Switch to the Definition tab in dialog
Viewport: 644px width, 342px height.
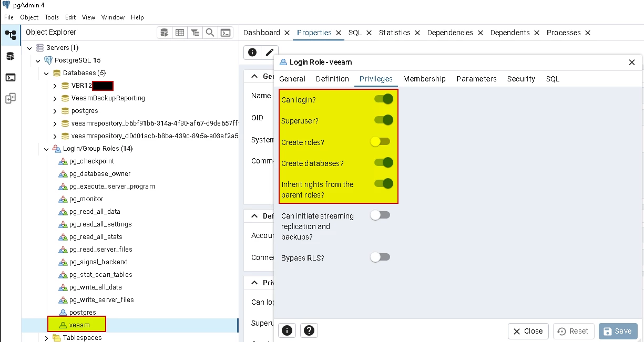[332, 79]
